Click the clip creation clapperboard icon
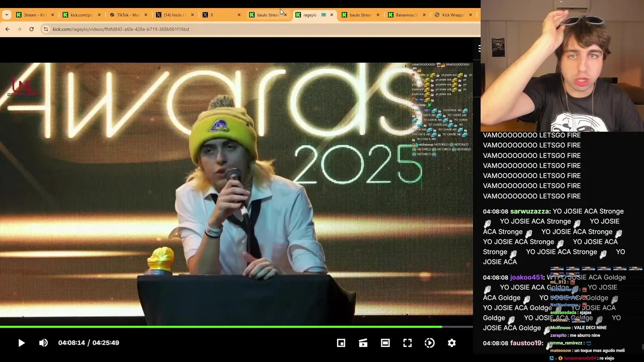 363,343
